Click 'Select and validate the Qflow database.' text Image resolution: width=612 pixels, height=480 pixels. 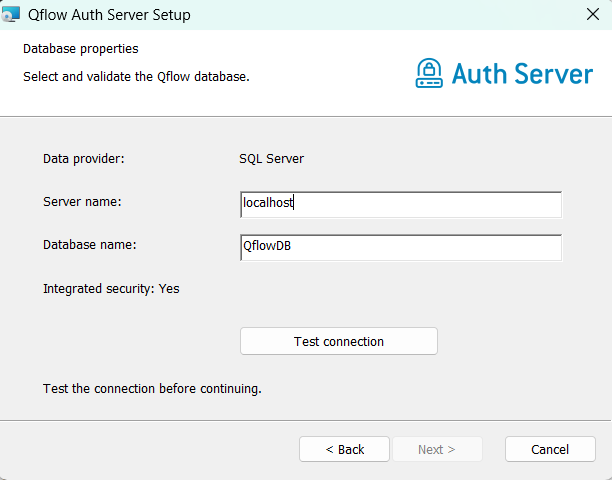(x=136, y=76)
